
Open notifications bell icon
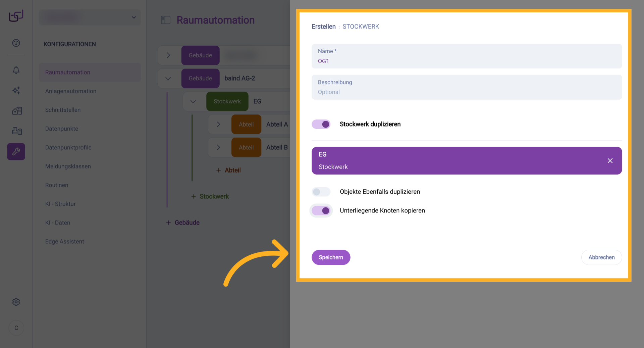pyautogui.click(x=16, y=70)
